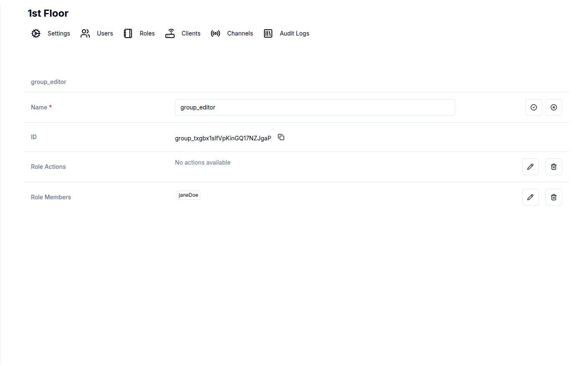The image size is (588, 366).
Task: Click the No actions available text
Action: click(203, 163)
